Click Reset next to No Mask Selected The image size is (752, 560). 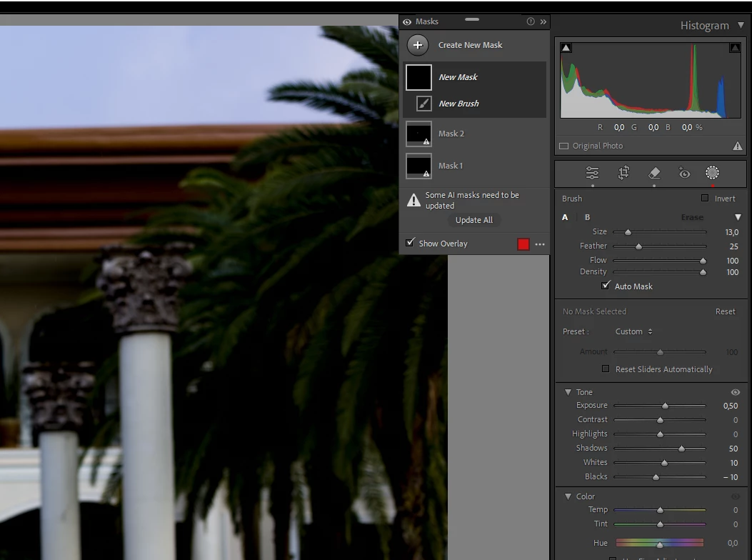(725, 311)
